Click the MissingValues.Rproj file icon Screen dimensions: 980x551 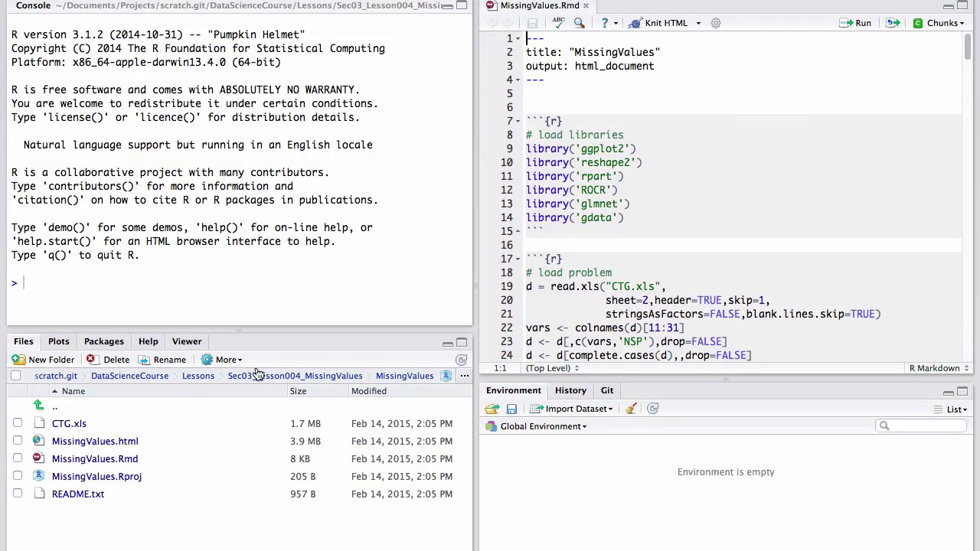(38, 476)
